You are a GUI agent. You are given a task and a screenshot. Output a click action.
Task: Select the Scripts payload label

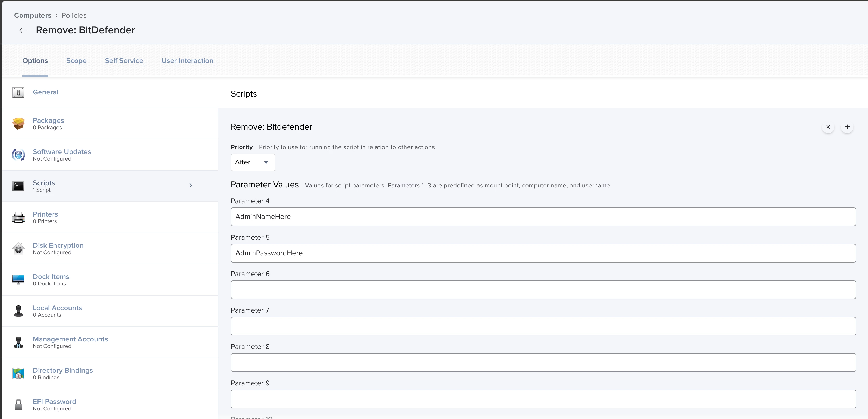(x=44, y=183)
